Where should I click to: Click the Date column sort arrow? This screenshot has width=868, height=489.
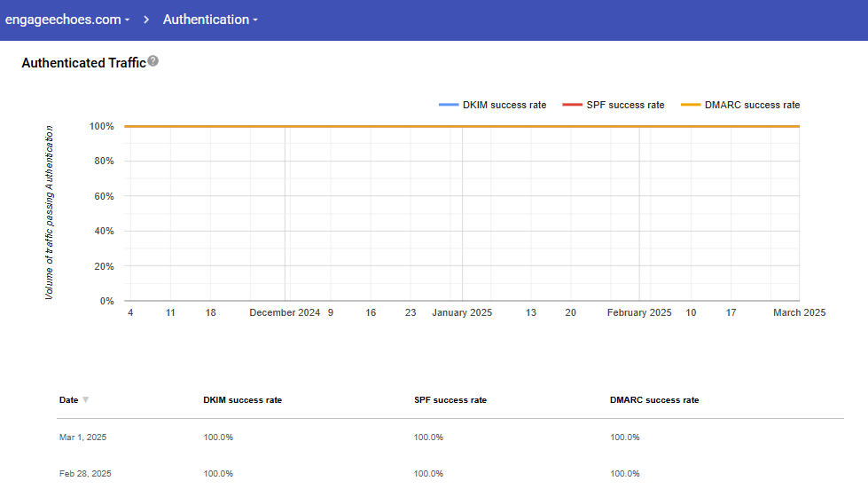click(x=86, y=400)
